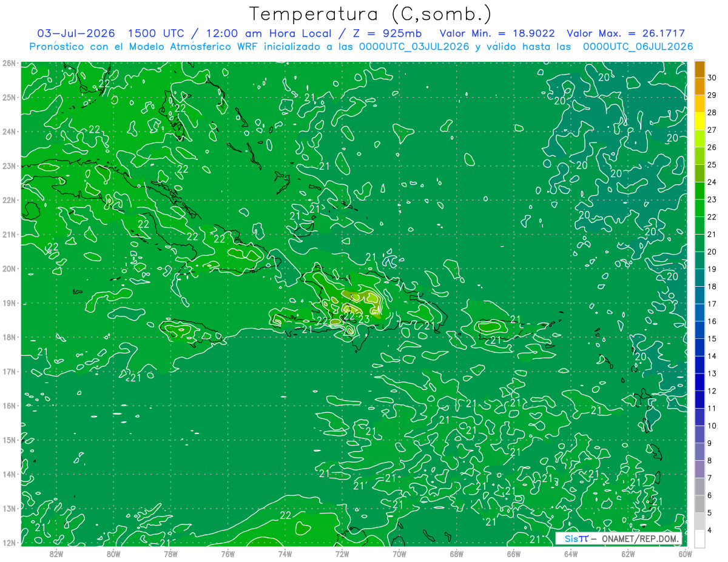This screenshot has height=562, width=728.
Task: Click the '60W' longitude axis label
Action: [685, 554]
